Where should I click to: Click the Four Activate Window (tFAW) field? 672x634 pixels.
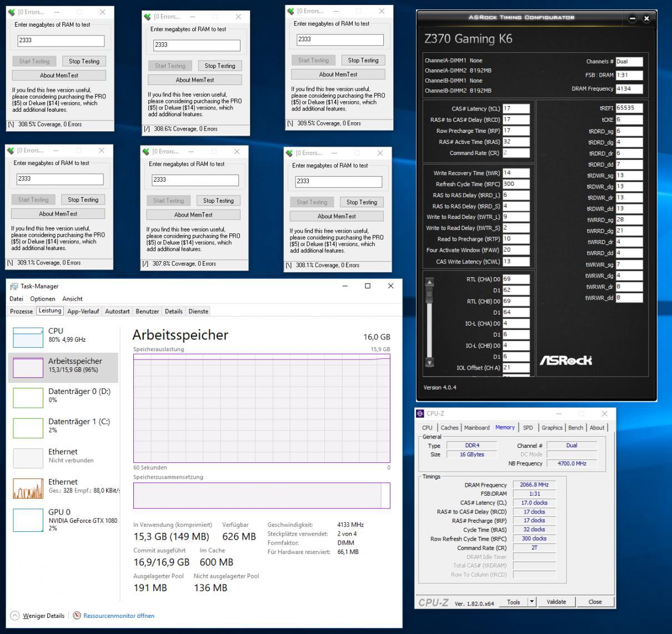click(516, 250)
